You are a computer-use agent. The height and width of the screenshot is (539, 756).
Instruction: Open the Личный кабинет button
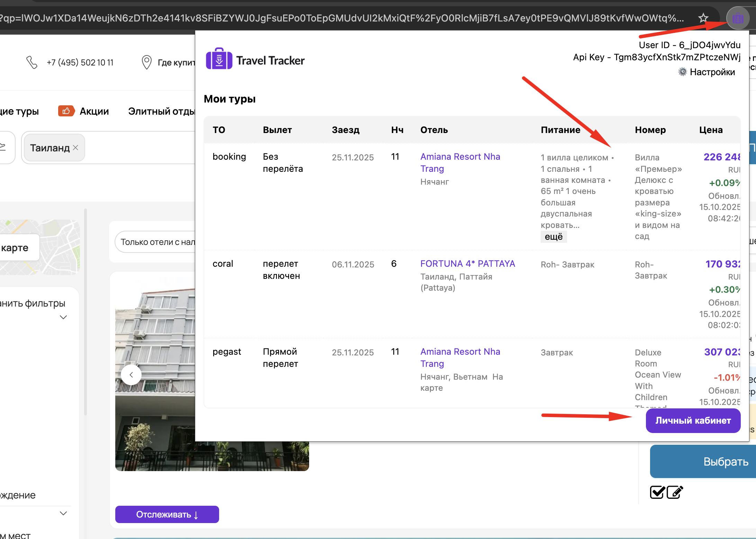[693, 421]
